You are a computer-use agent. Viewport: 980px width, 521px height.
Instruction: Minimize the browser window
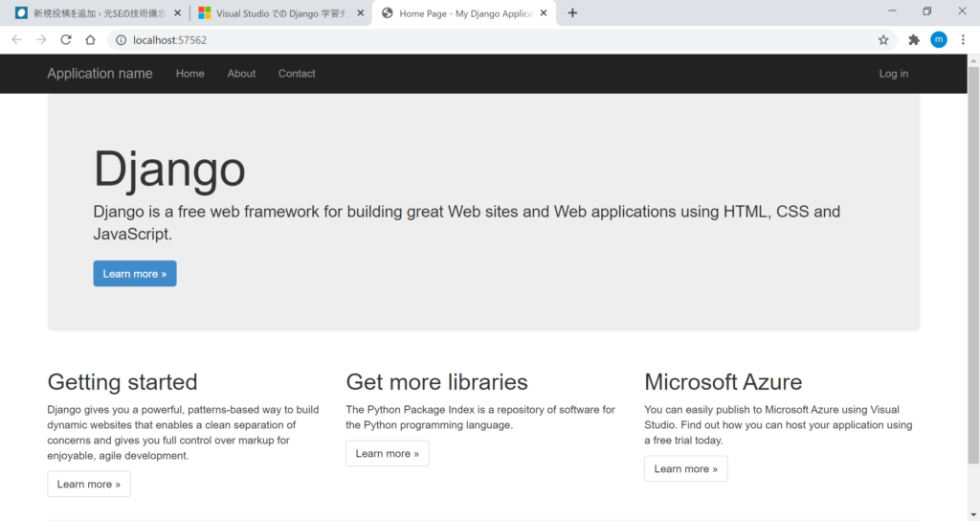pos(893,11)
